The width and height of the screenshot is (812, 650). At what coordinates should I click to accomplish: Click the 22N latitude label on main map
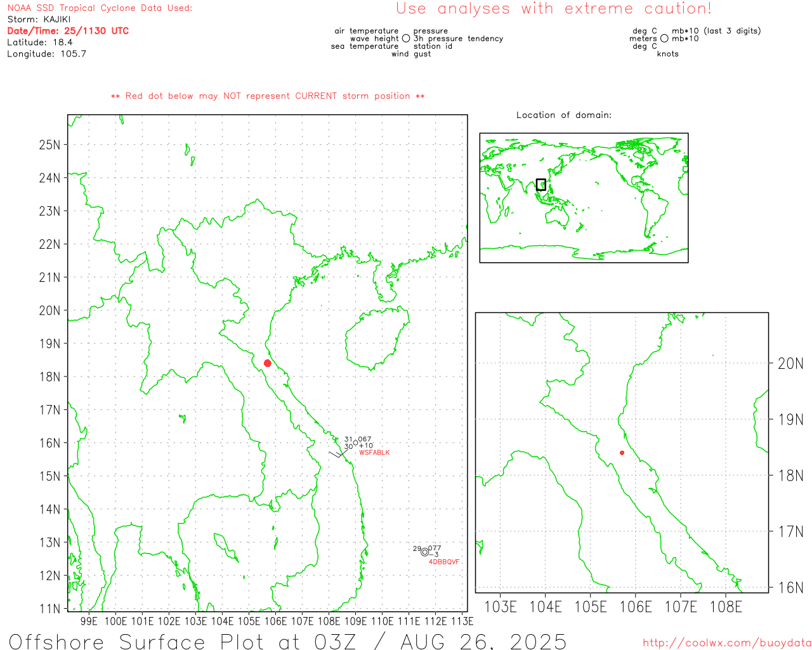point(49,244)
